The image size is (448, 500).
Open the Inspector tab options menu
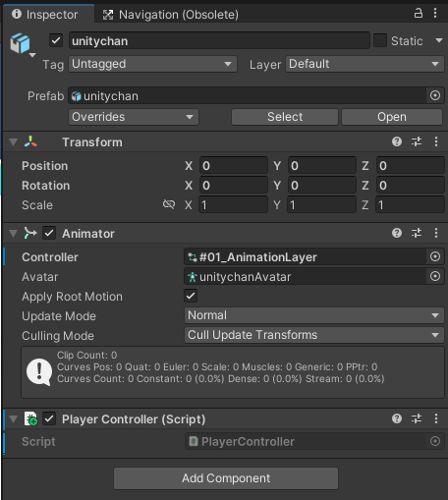(435, 14)
